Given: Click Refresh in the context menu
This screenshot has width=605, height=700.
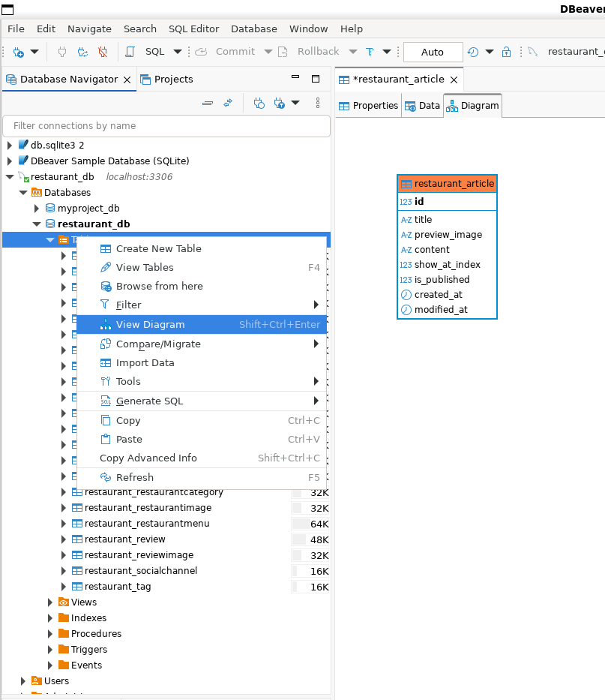Looking at the screenshot, I should [x=202, y=477].
